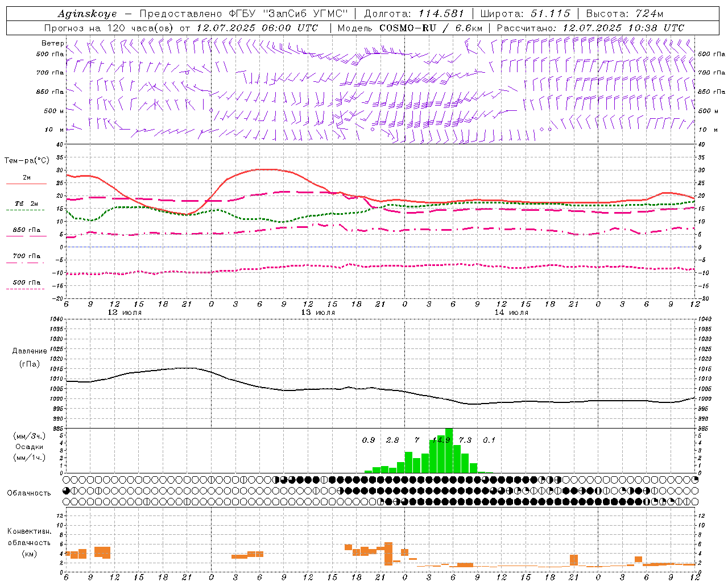The width and height of the screenshot is (728, 582).
Task: Click the latitude value Широта: 51.115
Action: pyautogui.click(x=525, y=14)
